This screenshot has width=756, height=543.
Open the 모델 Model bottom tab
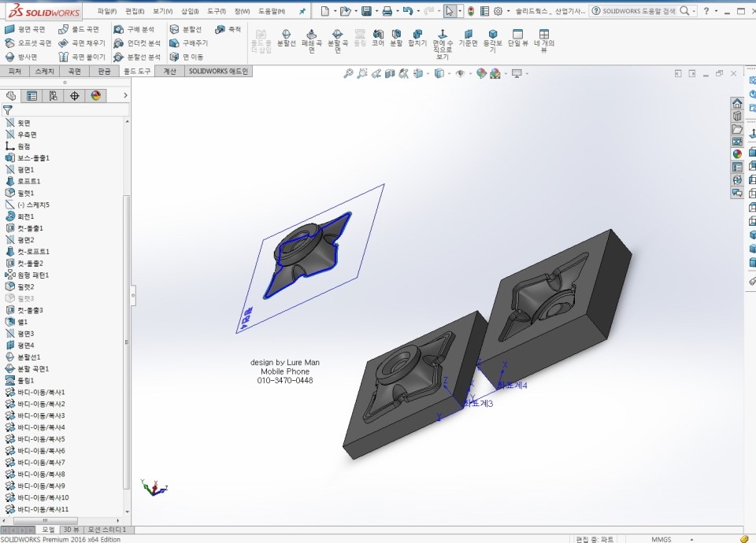(48, 530)
